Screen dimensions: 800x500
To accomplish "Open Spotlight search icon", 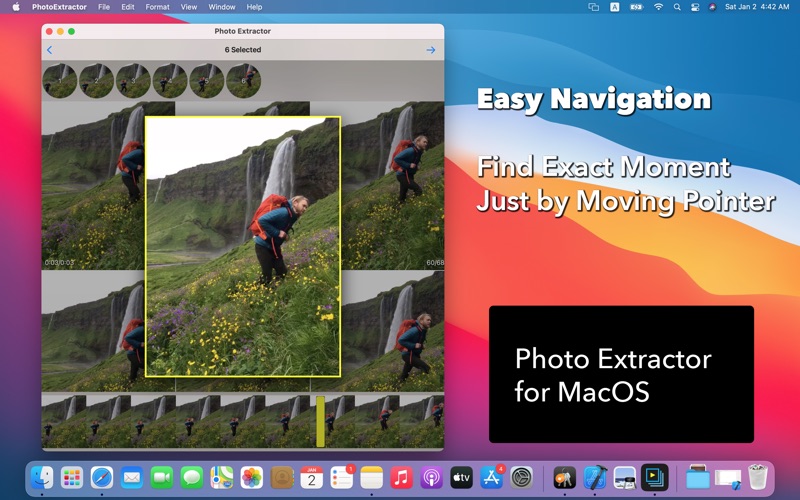I will [677, 7].
